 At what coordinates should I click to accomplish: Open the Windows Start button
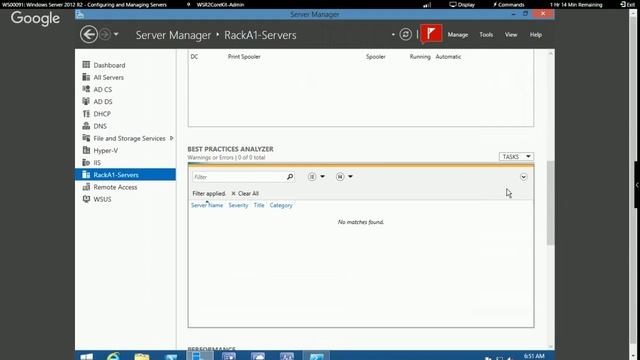point(86,356)
